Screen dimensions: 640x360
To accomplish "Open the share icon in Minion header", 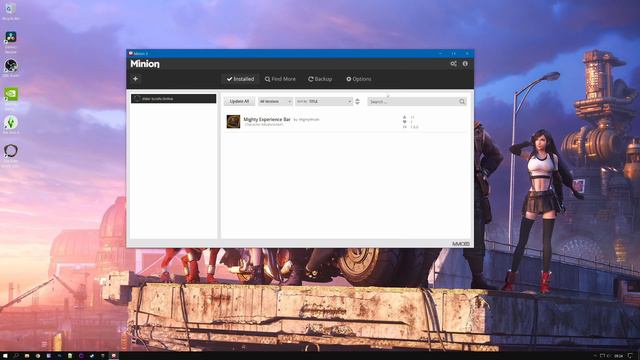I will click(x=453, y=64).
